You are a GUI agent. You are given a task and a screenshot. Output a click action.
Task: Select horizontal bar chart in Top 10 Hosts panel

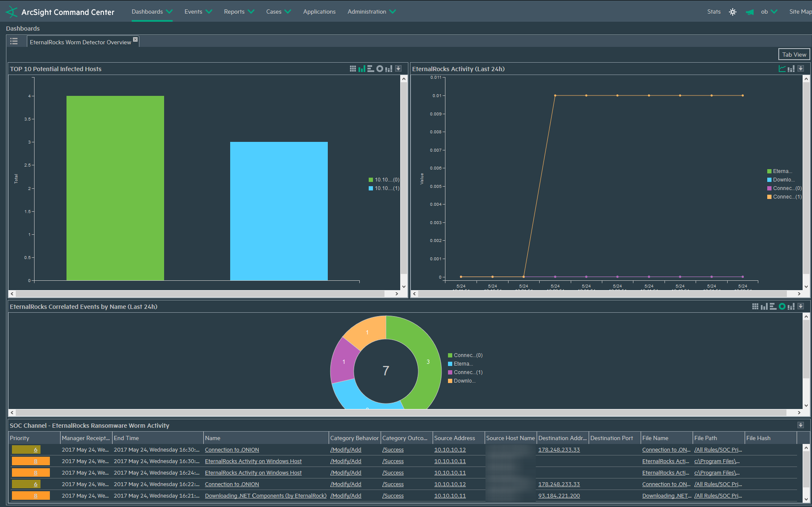tap(370, 69)
